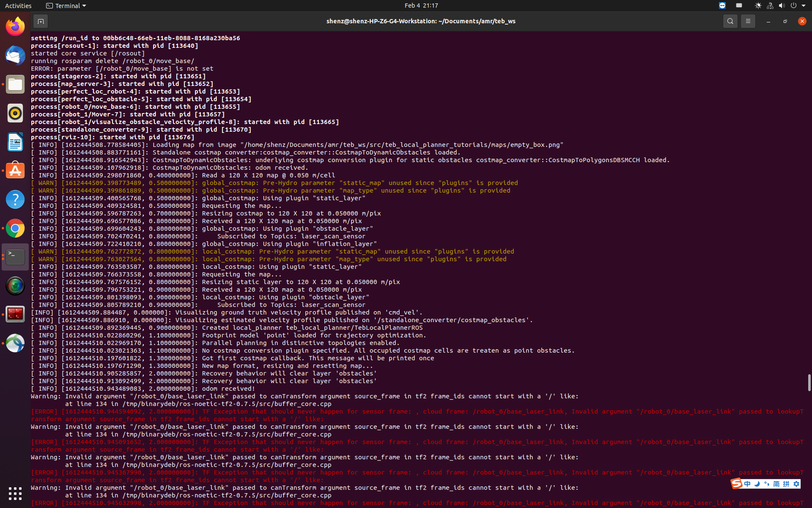Screen dimensions: 812x508
Task: Open Firefox from the dock
Action: (x=15, y=26)
